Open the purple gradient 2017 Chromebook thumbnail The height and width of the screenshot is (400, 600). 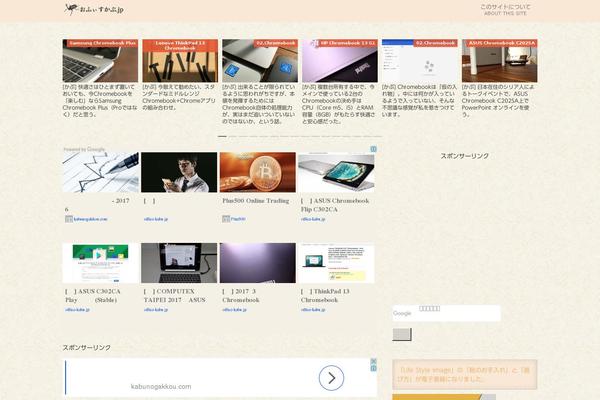tap(258, 263)
